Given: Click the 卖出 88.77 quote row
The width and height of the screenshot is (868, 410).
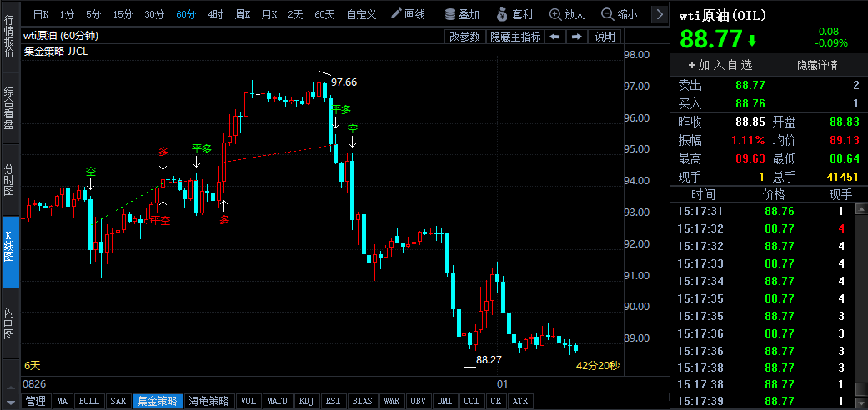Looking at the screenshot, I should 769,85.
